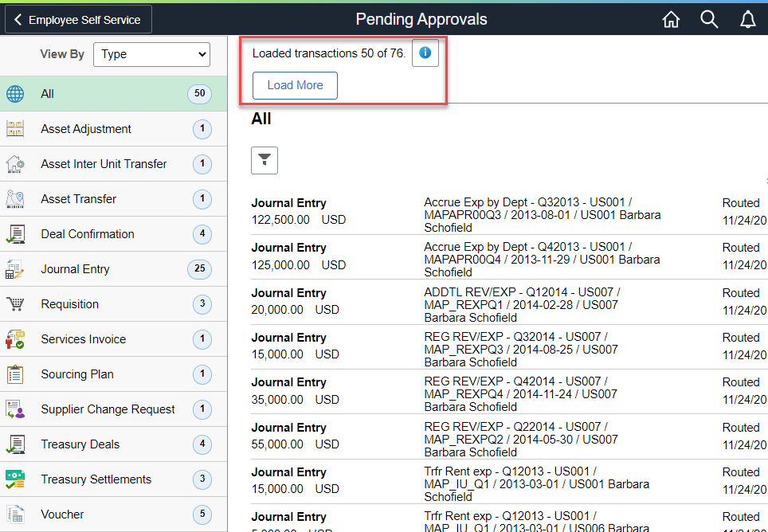This screenshot has width=768, height=532.
Task: Click the Treasury Settlements money icon
Action: pos(15,479)
